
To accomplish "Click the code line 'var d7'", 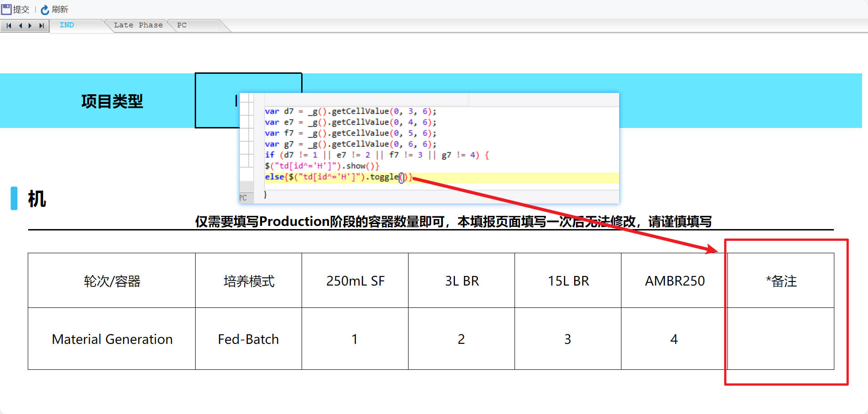I will pyautogui.click(x=350, y=111).
